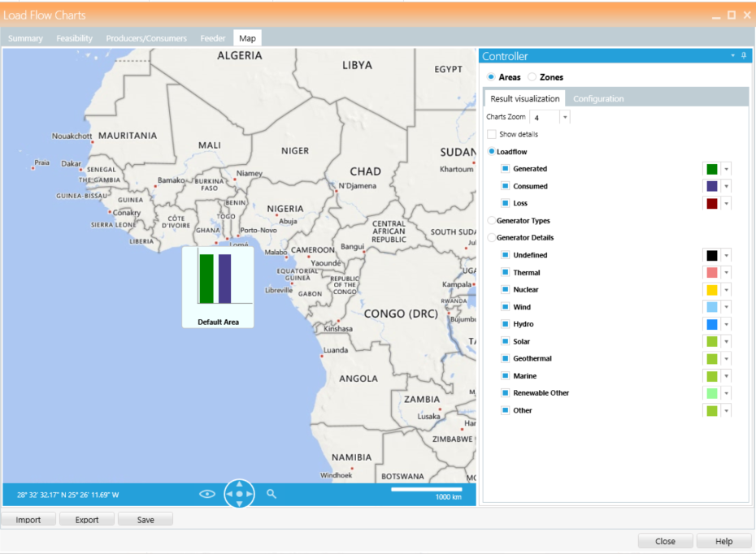Click the map search magnifier icon

pos(272,493)
